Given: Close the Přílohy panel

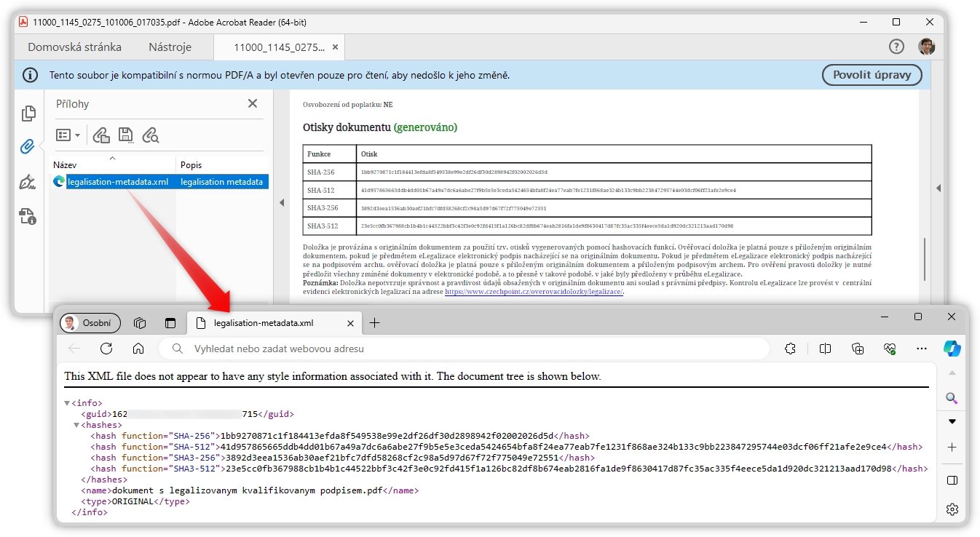Looking at the screenshot, I should click(253, 103).
